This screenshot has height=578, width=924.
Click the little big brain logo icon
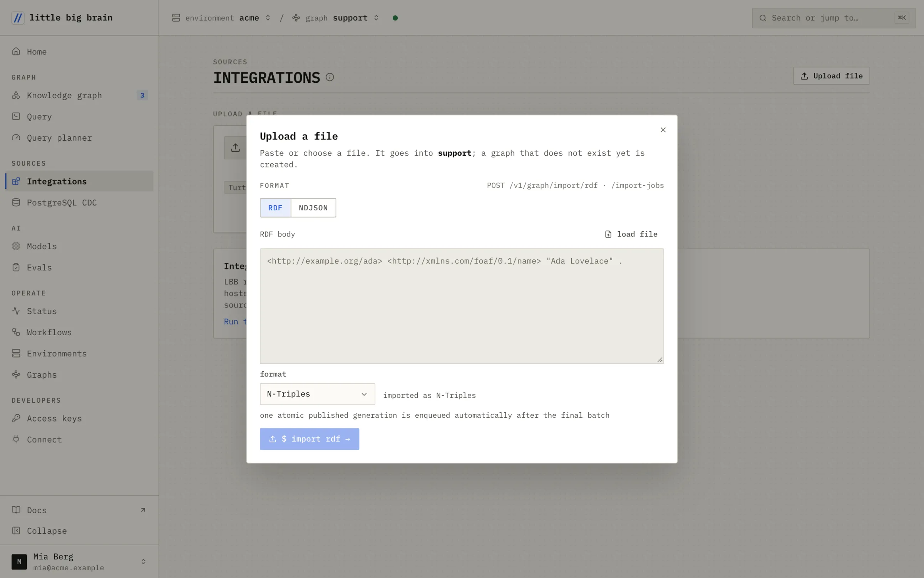[18, 18]
